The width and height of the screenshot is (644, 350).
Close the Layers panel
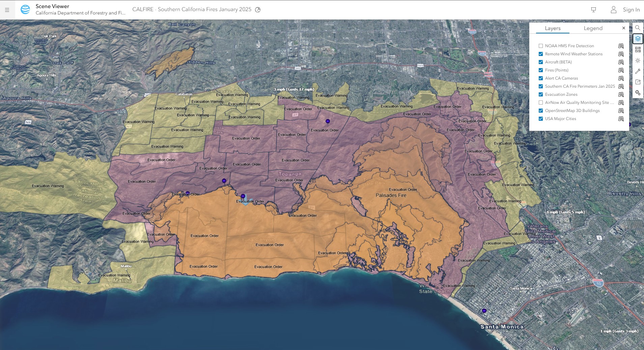tap(623, 28)
